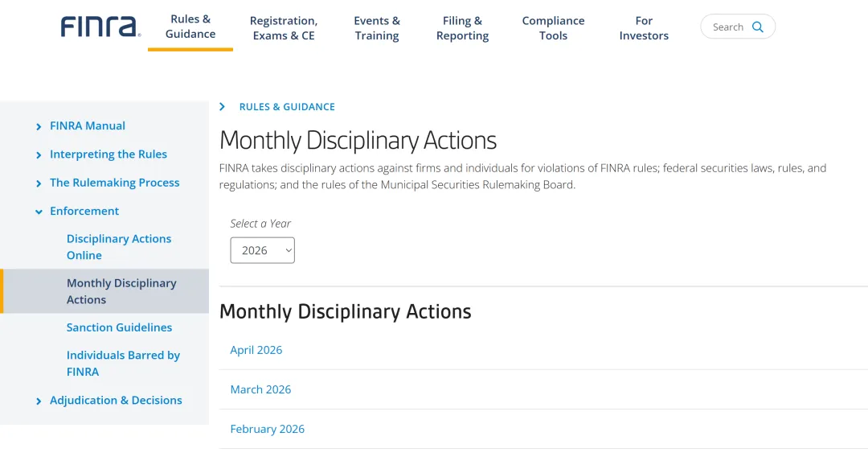Collapse the Enforcement section chevron
The height and width of the screenshot is (461, 868).
coord(39,212)
